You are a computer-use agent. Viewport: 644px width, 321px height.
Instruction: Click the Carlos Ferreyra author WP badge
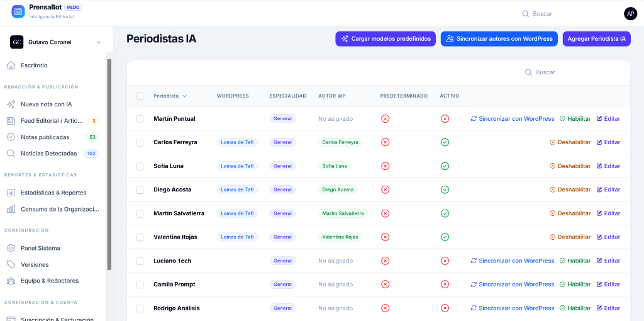pos(340,142)
